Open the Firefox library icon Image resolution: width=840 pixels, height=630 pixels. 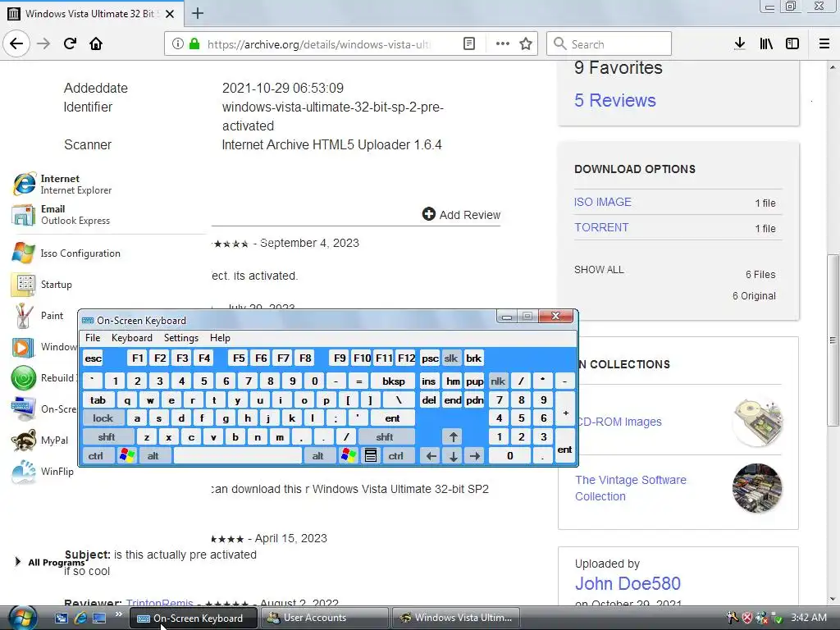pyautogui.click(x=766, y=44)
